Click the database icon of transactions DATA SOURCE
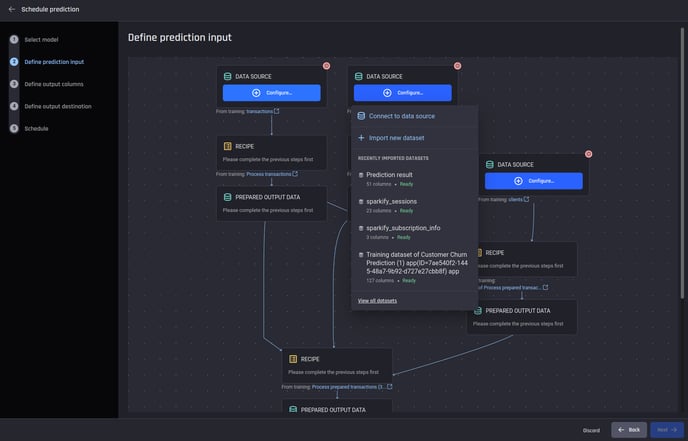Image resolution: width=688 pixels, height=441 pixels. coord(228,76)
